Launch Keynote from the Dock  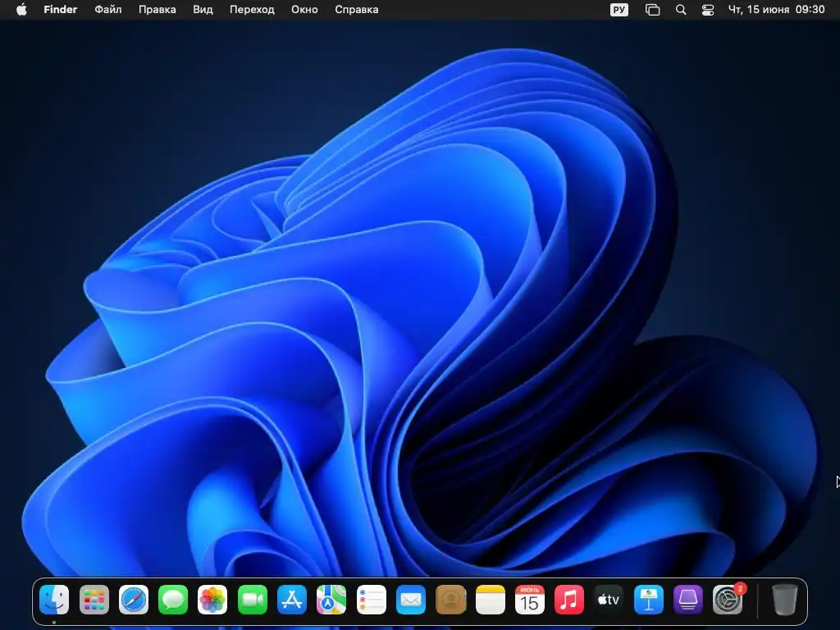click(648, 600)
